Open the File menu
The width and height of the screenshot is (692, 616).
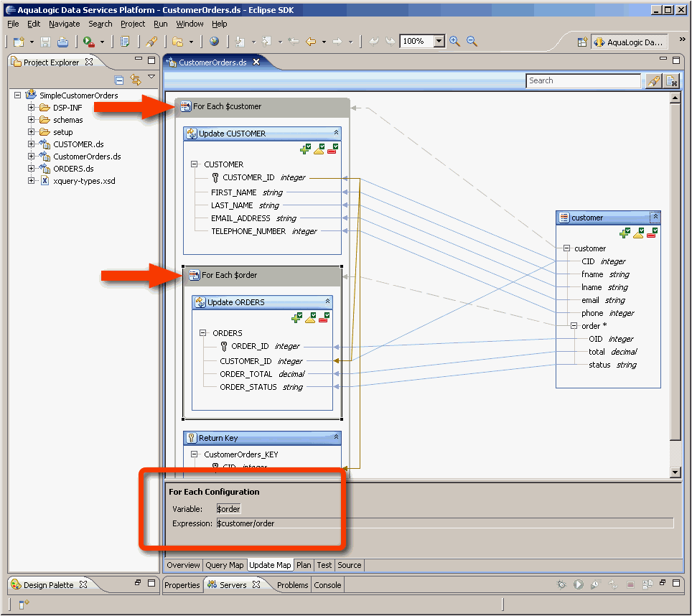[x=13, y=24]
